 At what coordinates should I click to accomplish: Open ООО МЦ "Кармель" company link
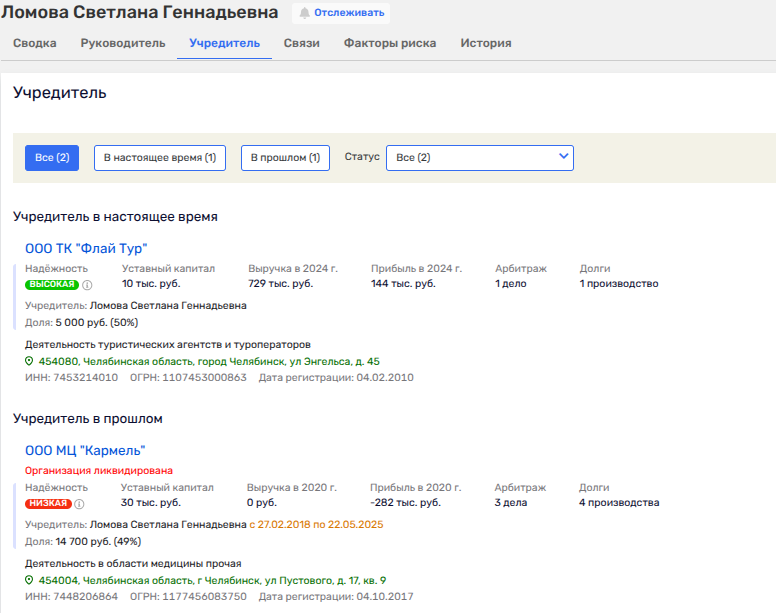coord(85,450)
